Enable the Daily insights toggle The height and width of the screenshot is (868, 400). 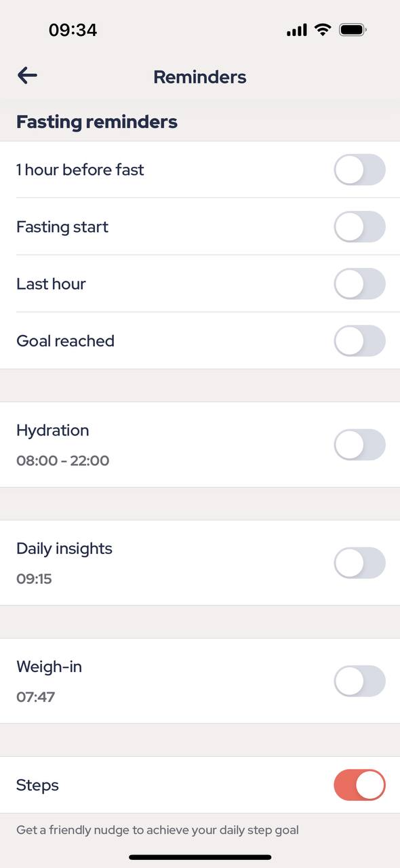[x=360, y=563]
